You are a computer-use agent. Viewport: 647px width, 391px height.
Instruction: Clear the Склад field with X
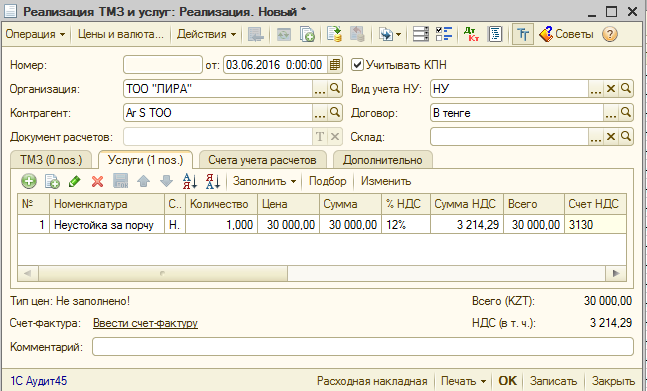pyautogui.click(x=611, y=137)
